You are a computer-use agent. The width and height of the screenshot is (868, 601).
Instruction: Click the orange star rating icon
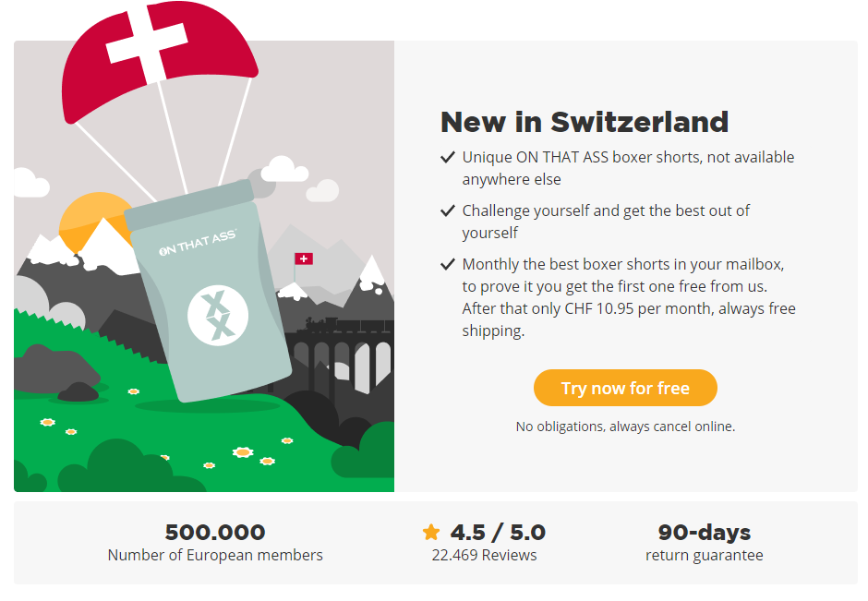431,532
